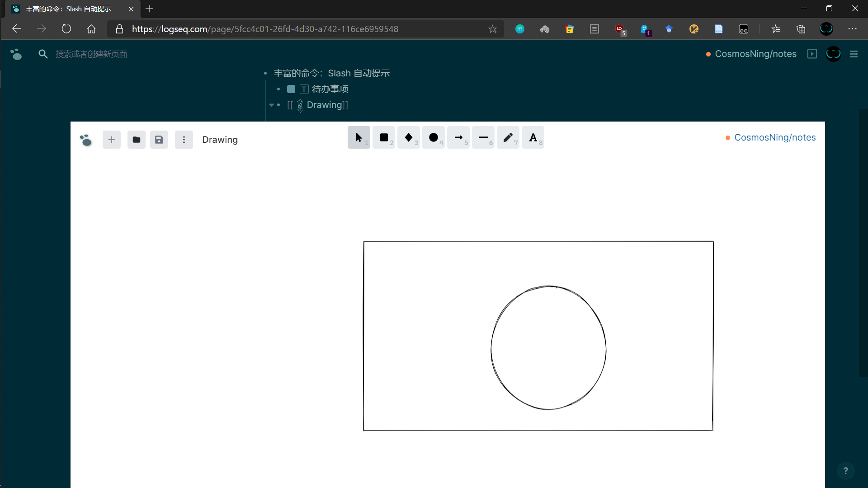This screenshot has height=488, width=868.
Task: Check the 待办事项 todo checkbox
Action: 291,89
